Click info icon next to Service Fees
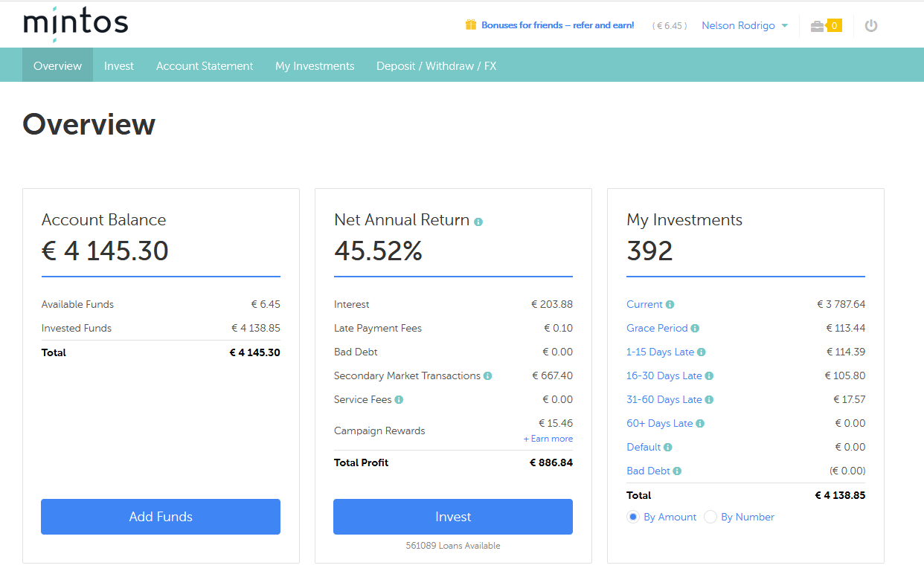 (399, 400)
